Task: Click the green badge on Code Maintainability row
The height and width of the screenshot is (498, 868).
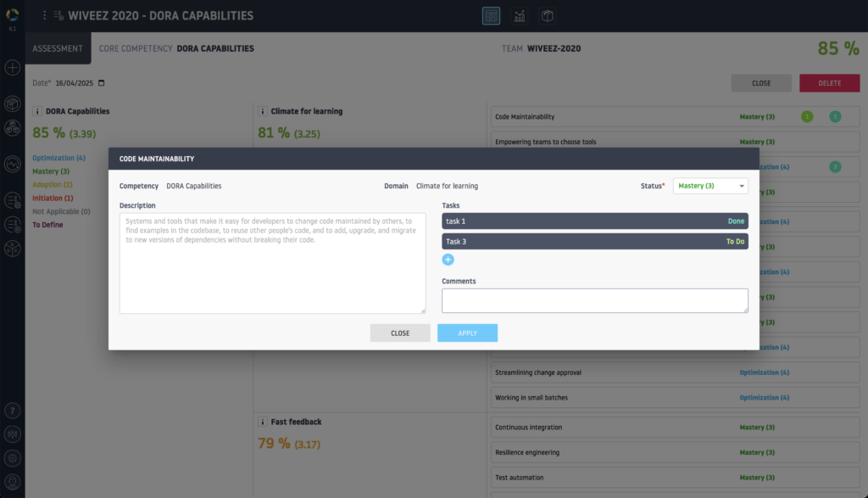Action: coord(806,117)
